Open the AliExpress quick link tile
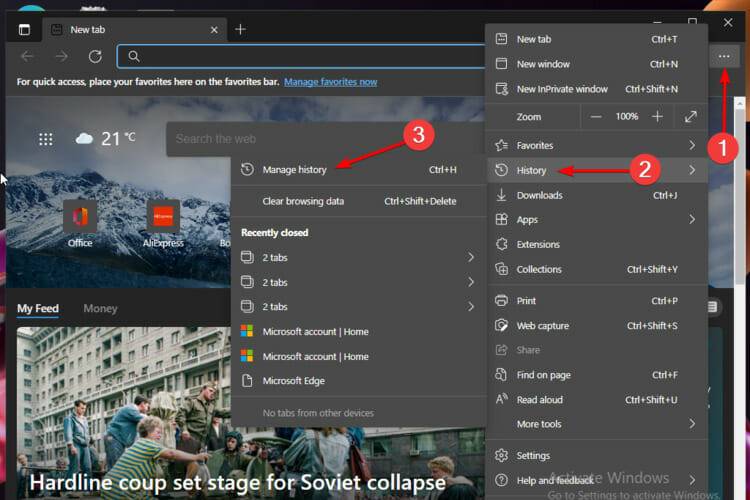 pyautogui.click(x=163, y=223)
